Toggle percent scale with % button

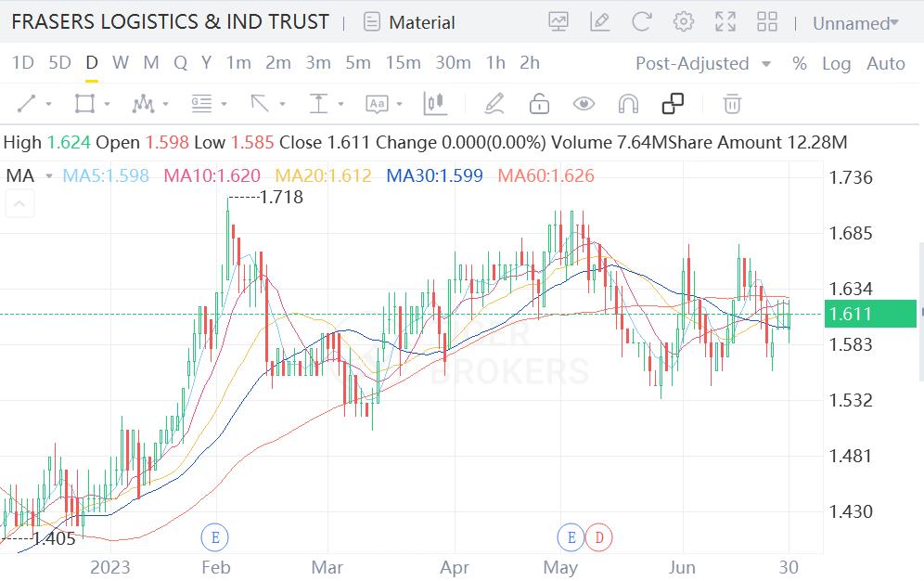click(x=800, y=64)
